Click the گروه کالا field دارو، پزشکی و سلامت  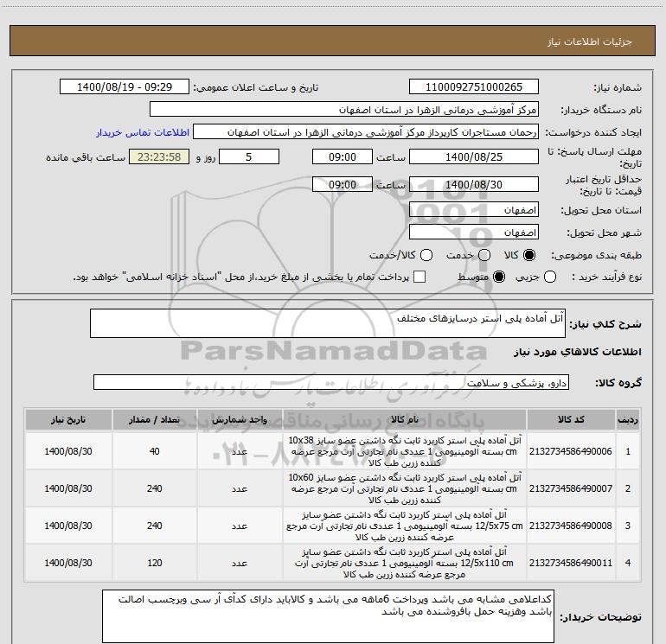[x=331, y=382]
